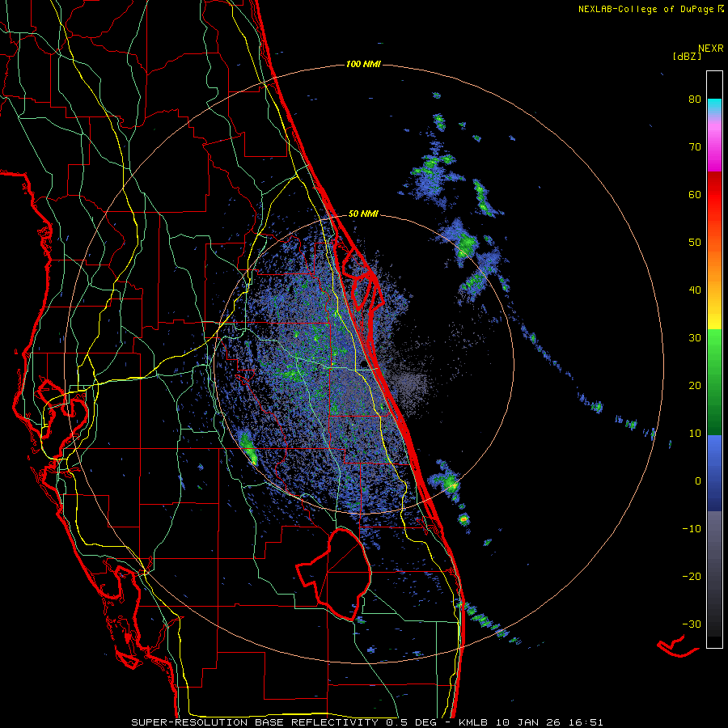Click the cyan band on the reflectivity color bar

tap(714, 107)
